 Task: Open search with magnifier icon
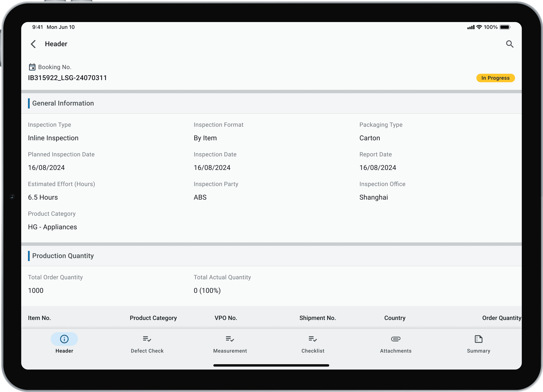509,44
